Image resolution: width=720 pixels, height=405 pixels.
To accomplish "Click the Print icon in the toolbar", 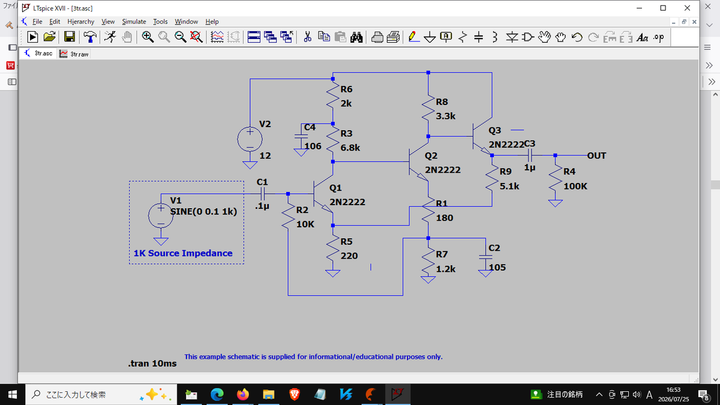I will [x=377, y=37].
